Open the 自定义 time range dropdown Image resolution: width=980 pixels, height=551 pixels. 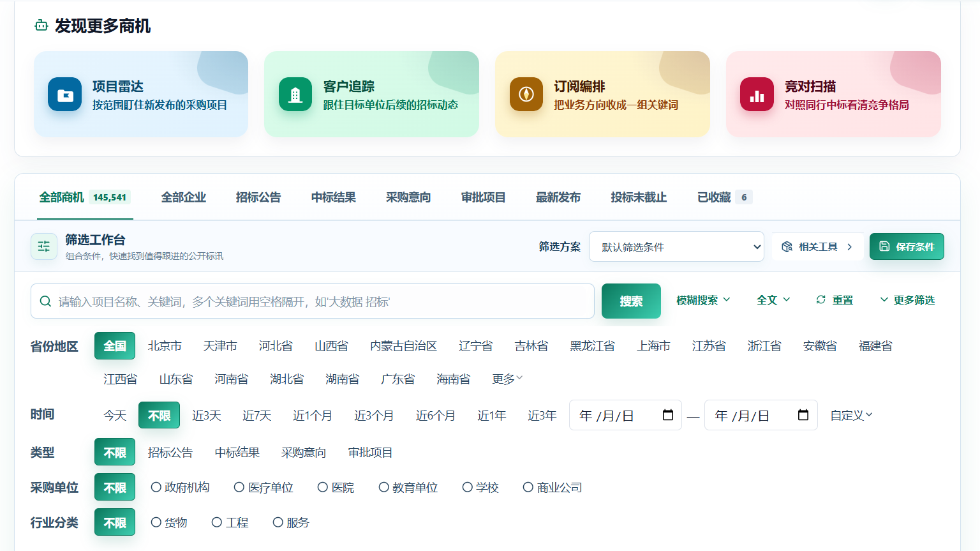[851, 416]
